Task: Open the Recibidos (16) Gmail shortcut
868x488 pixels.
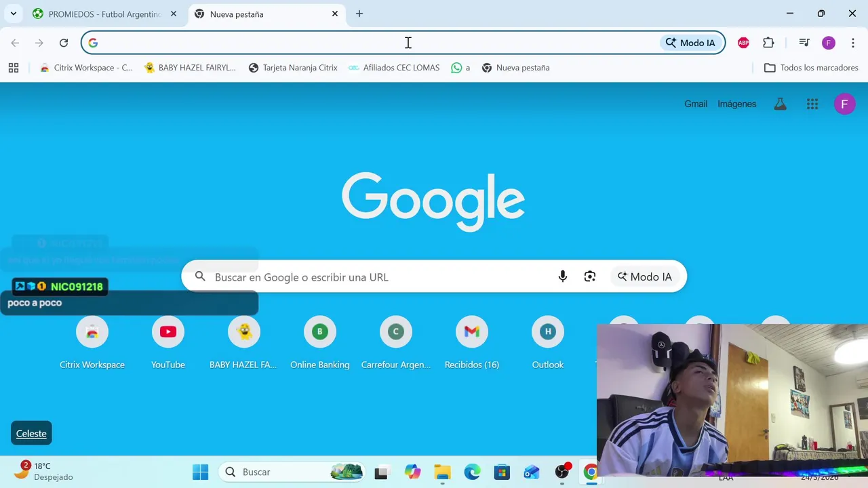Action: pos(472,343)
